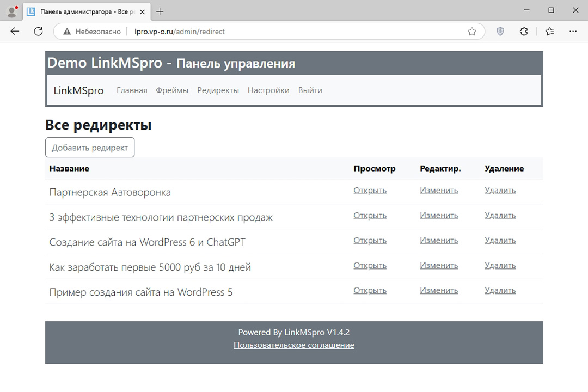Click Изменить for WordPress 6 и ChatGPT
The width and height of the screenshot is (588, 392).
(x=439, y=241)
